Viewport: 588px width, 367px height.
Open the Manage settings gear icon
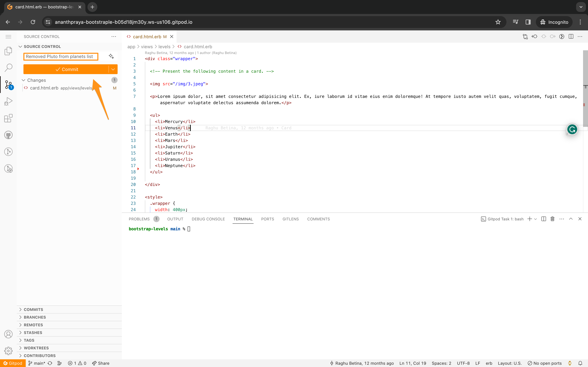pos(8,351)
